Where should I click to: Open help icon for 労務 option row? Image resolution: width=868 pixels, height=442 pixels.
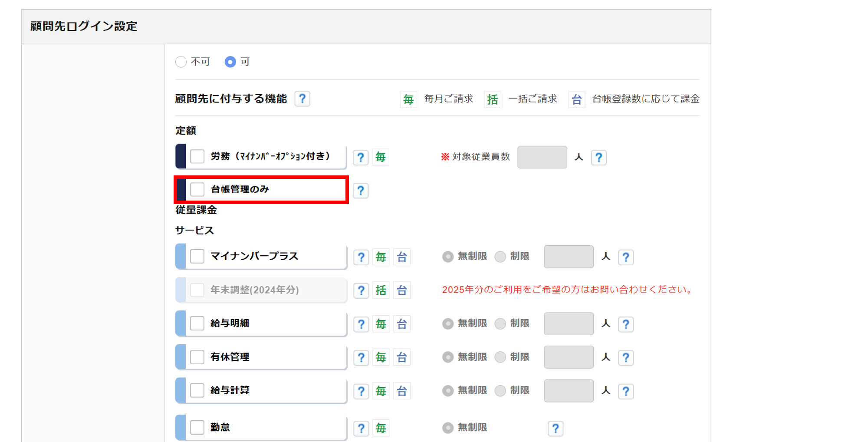(x=360, y=157)
